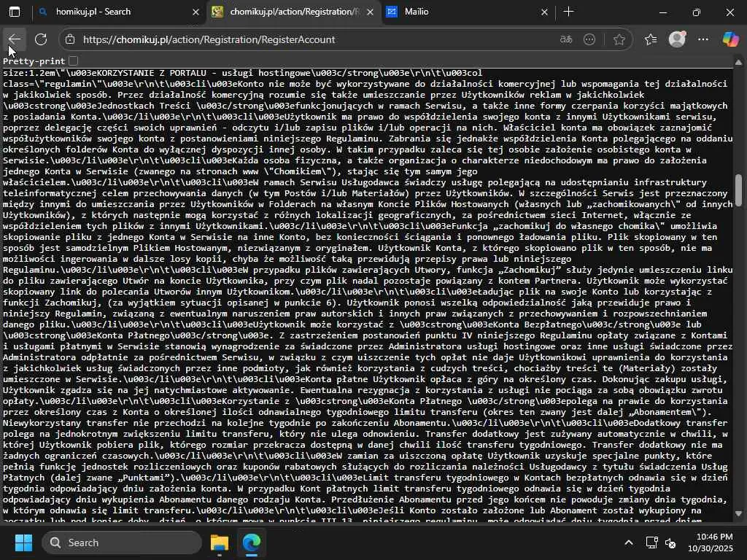Image resolution: width=747 pixels, height=560 pixels.
Task: Click the scrollbar up arrow
Action: click(x=738, y=63)
